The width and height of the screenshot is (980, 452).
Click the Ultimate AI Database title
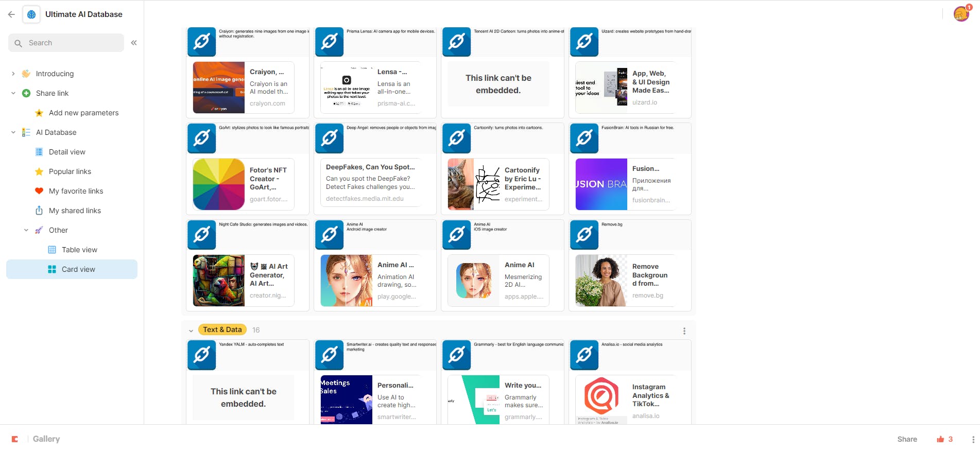84,14
